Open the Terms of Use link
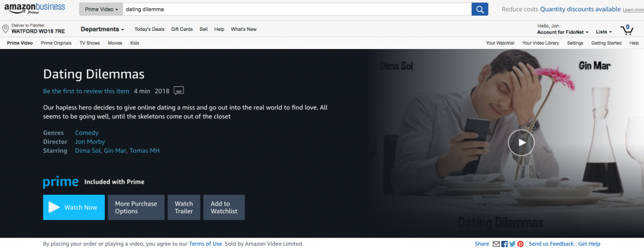 pyautogui.click(x=206, y=244)
